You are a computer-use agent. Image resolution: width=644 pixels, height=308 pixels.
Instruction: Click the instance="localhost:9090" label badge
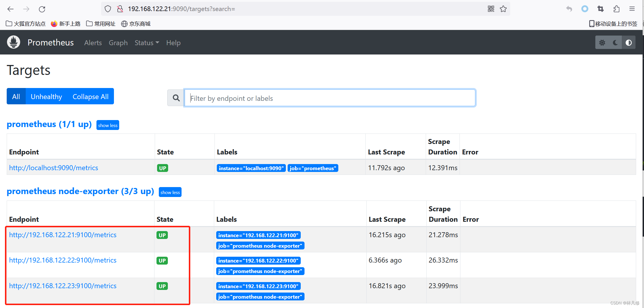point(251,168)
